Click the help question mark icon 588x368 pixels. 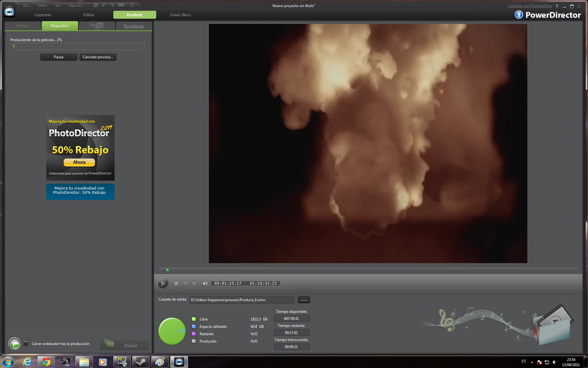point(557,6)
